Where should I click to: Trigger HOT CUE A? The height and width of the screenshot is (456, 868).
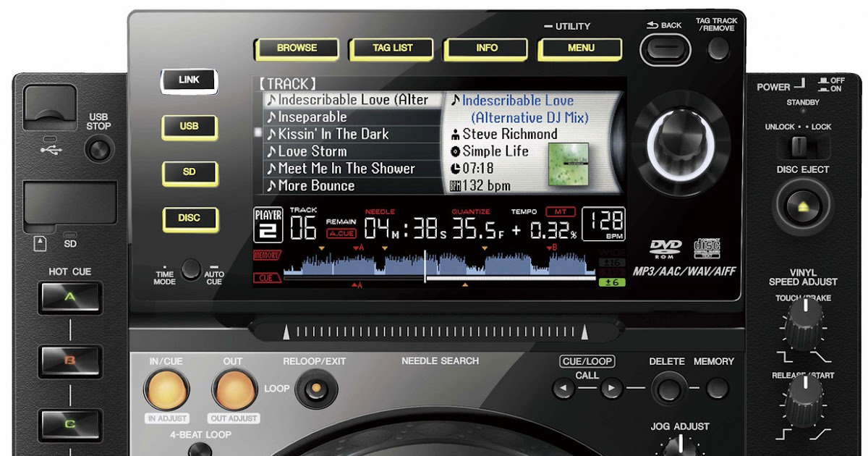pos(70,297)
